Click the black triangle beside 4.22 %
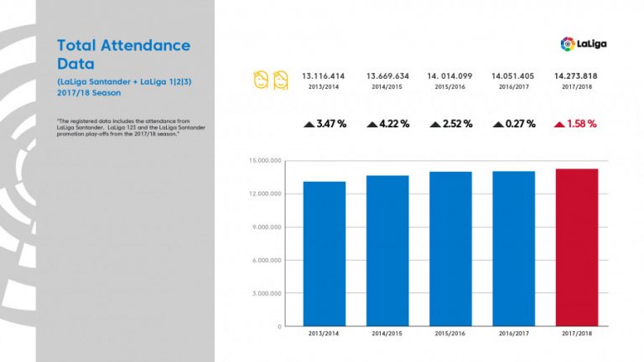 (x=372, y=124)
